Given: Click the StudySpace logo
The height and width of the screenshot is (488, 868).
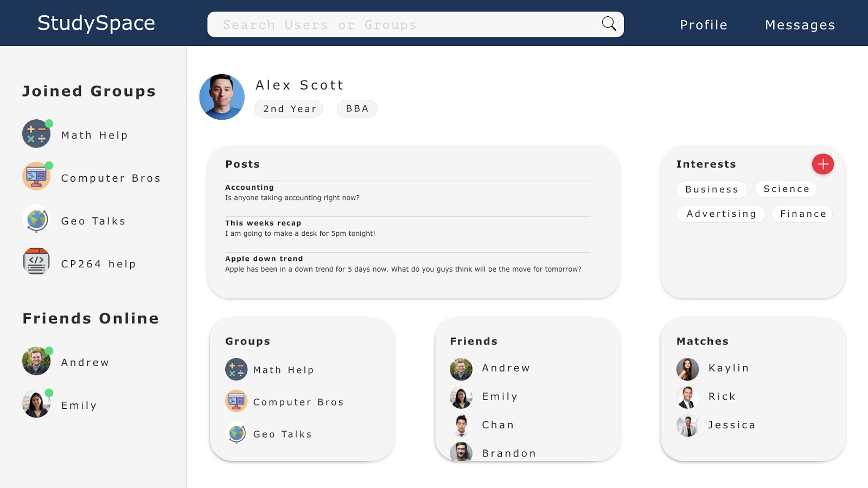Looking at the screenshot, I should tap(96, 23).
